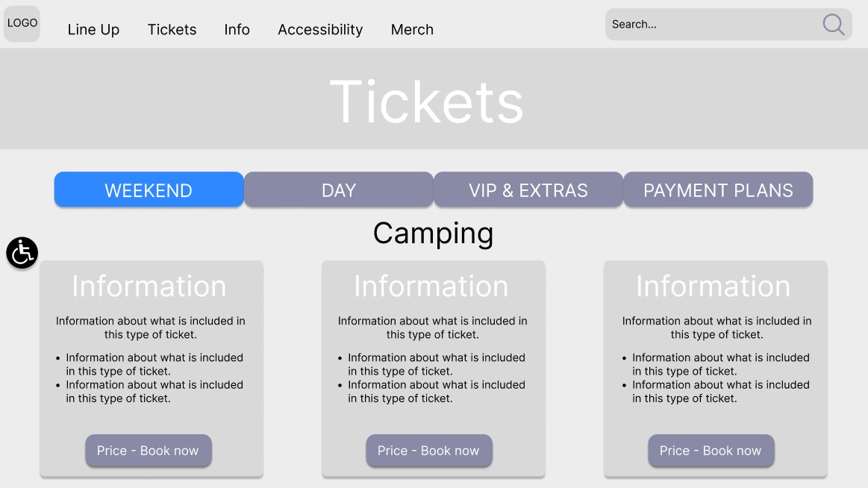Select Accessibility in the top navigation

click(x=320, y=30)
